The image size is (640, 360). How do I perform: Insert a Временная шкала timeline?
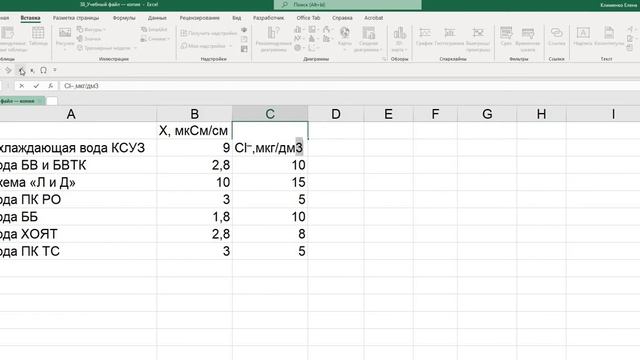tap(528, 39)
